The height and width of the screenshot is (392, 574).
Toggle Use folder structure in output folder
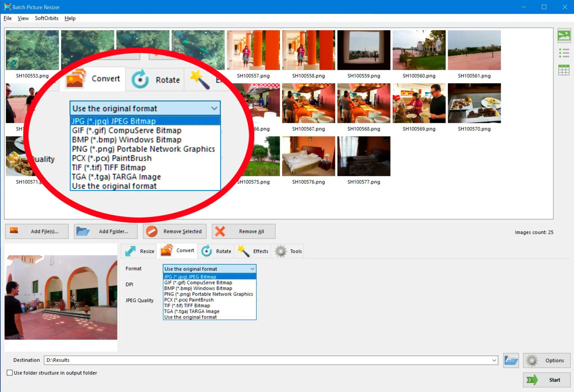(9, 373)
